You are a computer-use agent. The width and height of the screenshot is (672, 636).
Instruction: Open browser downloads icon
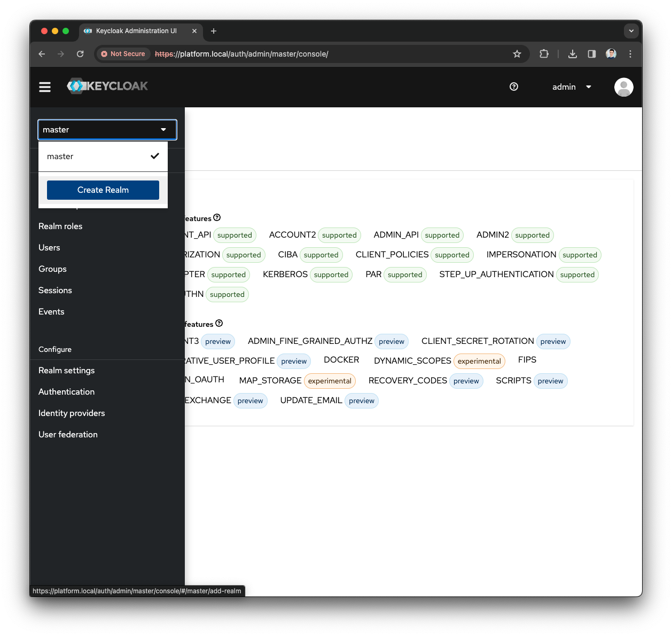pos(573,54)
